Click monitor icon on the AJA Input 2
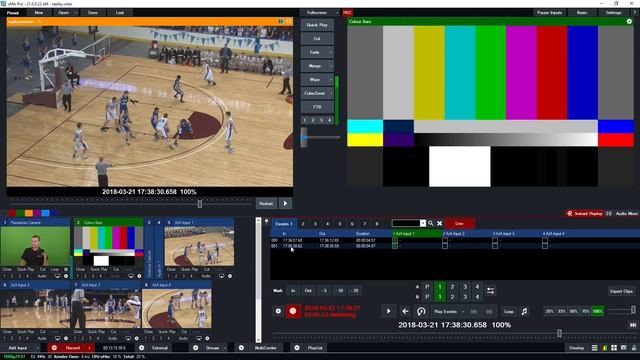The height and width of the screenshot is (360, 640). [x=58, y=338]
